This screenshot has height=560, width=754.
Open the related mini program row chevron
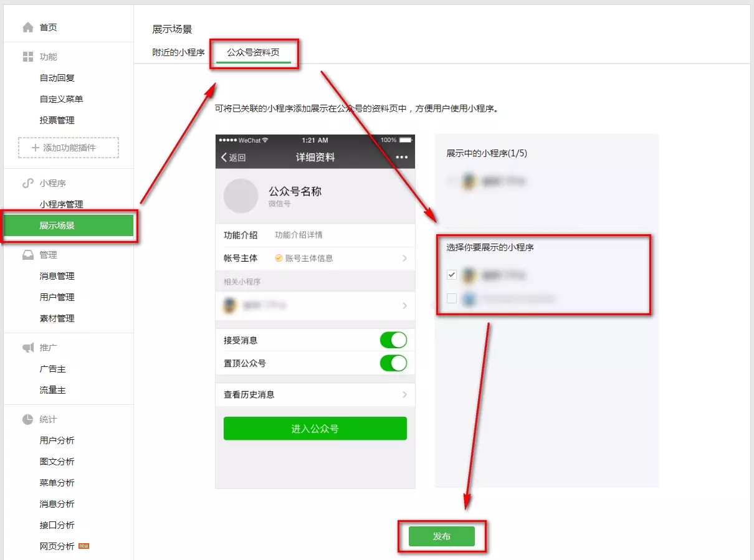[x=404, y=306]
